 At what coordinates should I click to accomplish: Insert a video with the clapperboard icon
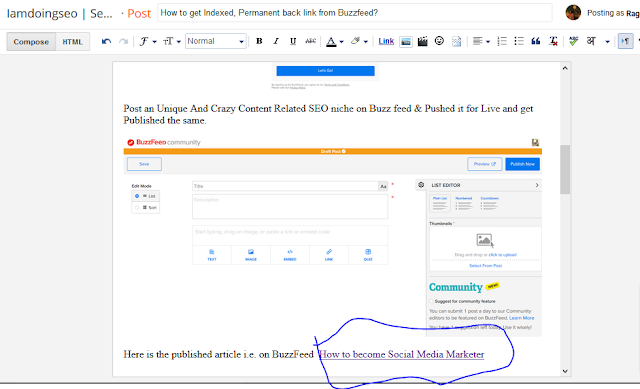(422, 41)
